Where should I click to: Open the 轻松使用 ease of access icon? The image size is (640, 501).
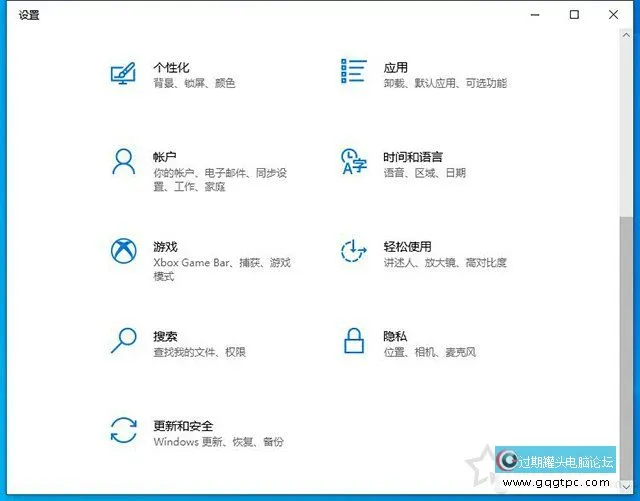pos(353,251)
